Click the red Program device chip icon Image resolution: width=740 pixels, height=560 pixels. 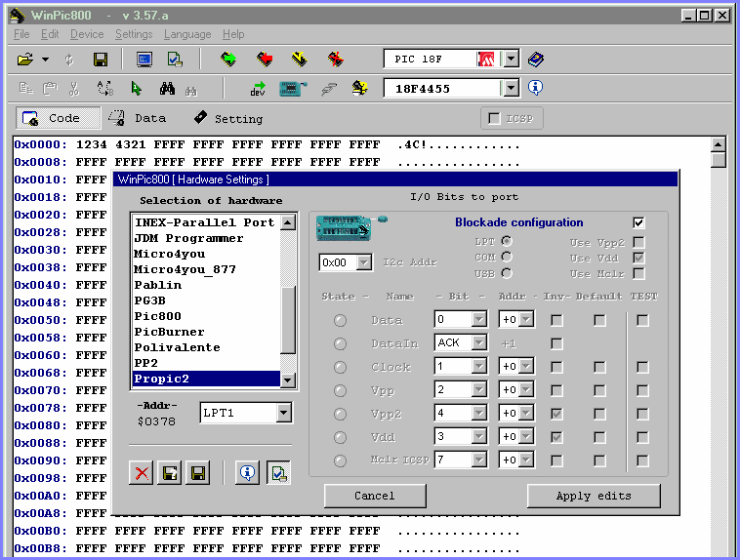[265, 59]
